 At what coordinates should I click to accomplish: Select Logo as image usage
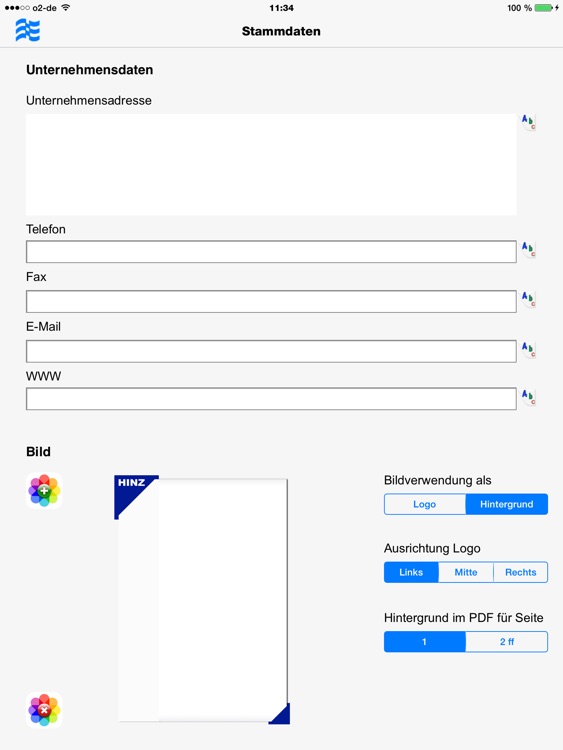click(425, 504)
